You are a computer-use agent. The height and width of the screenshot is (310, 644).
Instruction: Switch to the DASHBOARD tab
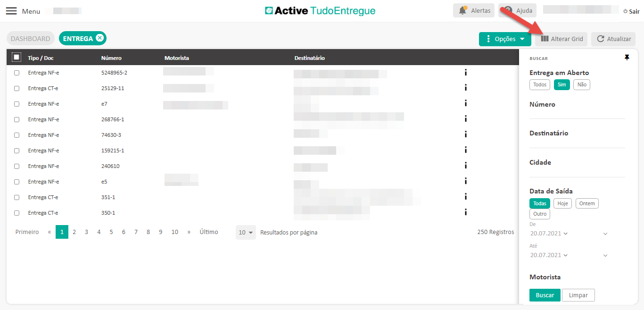click(30, 39)
